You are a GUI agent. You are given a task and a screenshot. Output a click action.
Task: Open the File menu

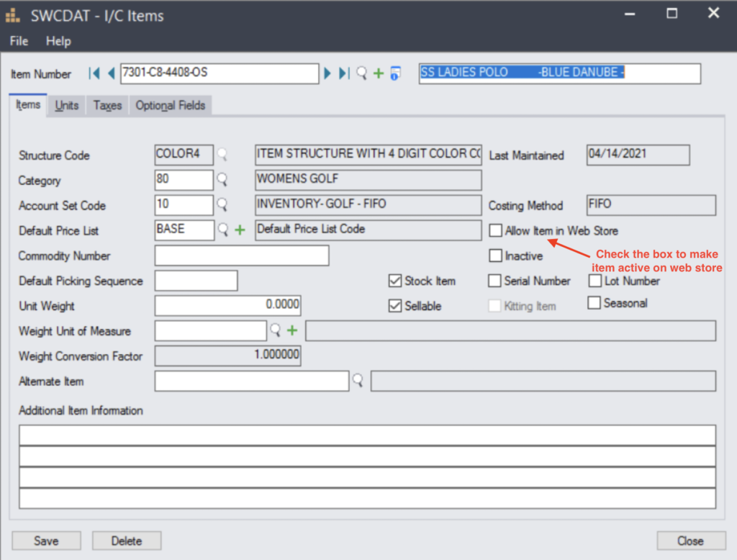tap(19, 41)
